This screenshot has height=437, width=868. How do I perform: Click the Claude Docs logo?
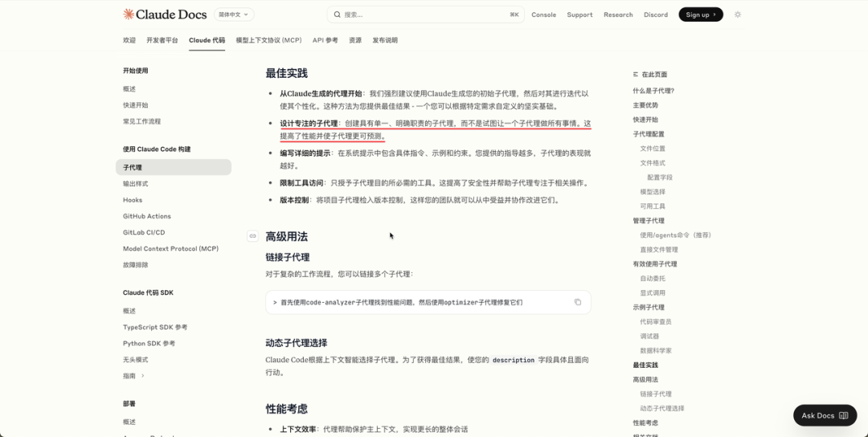[x=165, y=14]
